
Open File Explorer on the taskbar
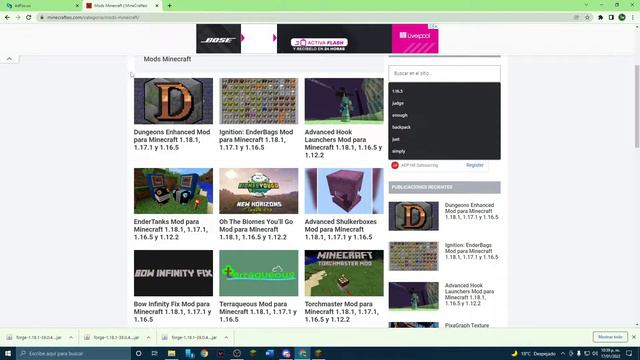[171, 353]
